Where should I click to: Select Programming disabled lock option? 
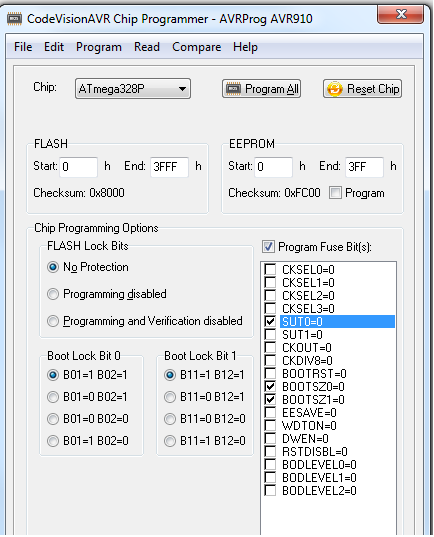click(x=53, y=294)
